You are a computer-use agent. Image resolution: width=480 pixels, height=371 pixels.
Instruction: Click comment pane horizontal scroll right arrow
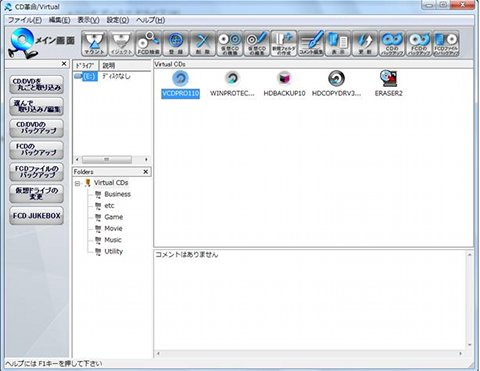461,353
